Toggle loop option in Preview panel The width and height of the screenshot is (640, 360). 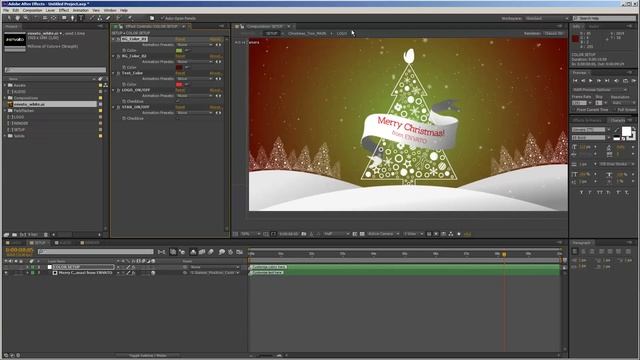pos(625,81)
